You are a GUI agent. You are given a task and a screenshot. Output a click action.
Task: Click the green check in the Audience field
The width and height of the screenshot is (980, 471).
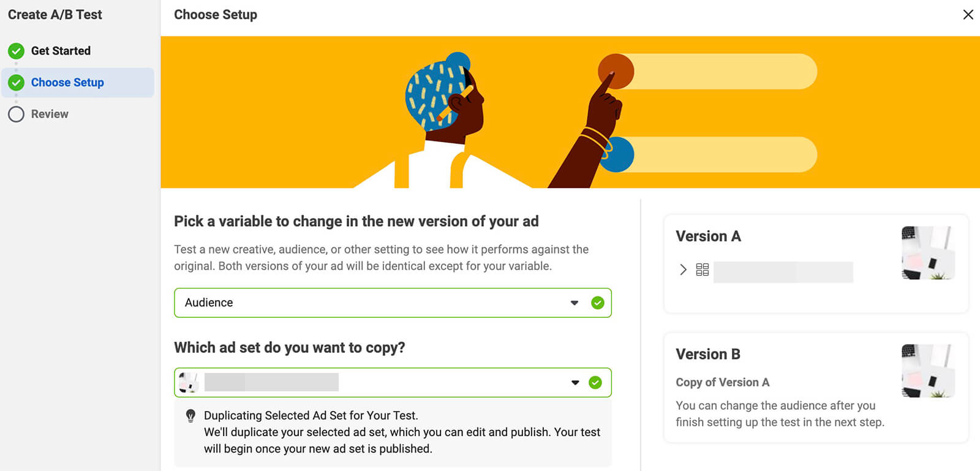click(598, 303)
